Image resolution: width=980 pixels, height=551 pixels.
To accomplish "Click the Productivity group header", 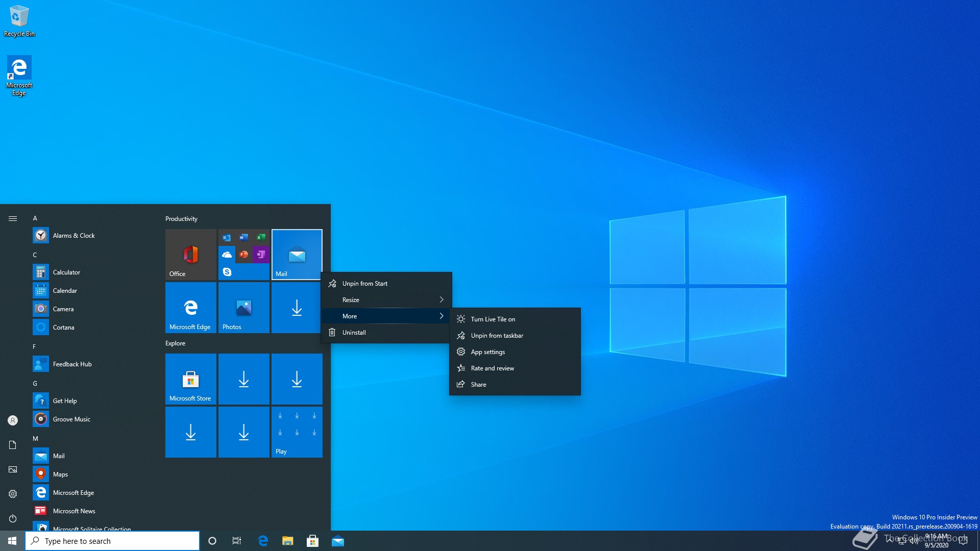I will [x=181, y=218].
